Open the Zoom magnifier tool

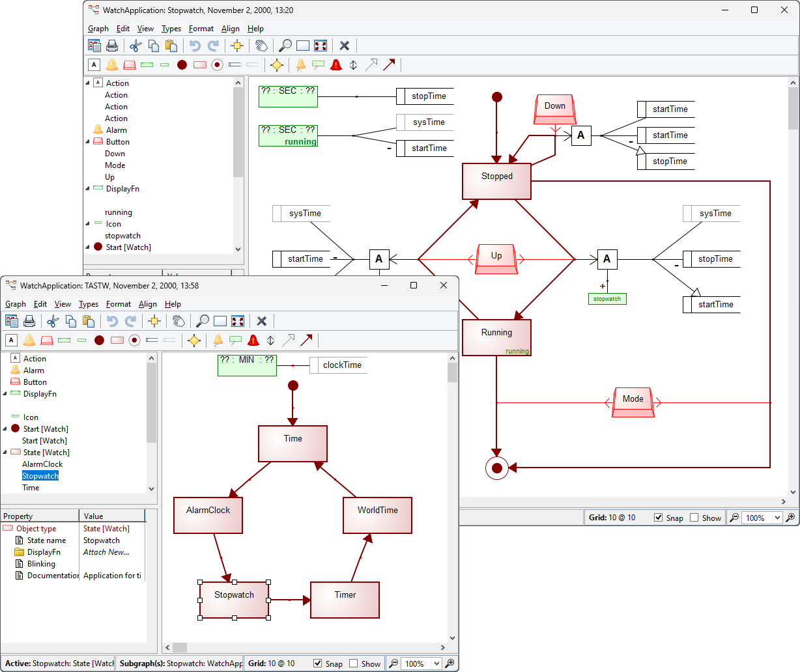tap(285, 46)
